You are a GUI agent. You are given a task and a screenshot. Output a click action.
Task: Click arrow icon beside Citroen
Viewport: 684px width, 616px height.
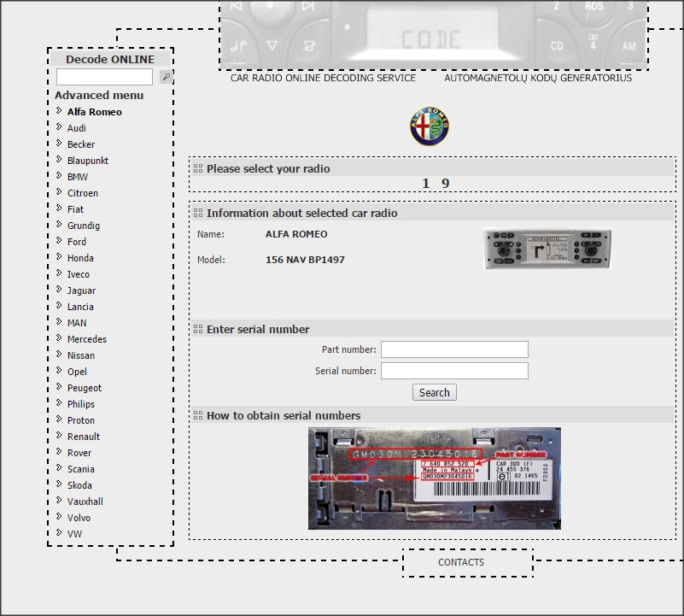tap(59, 191)
